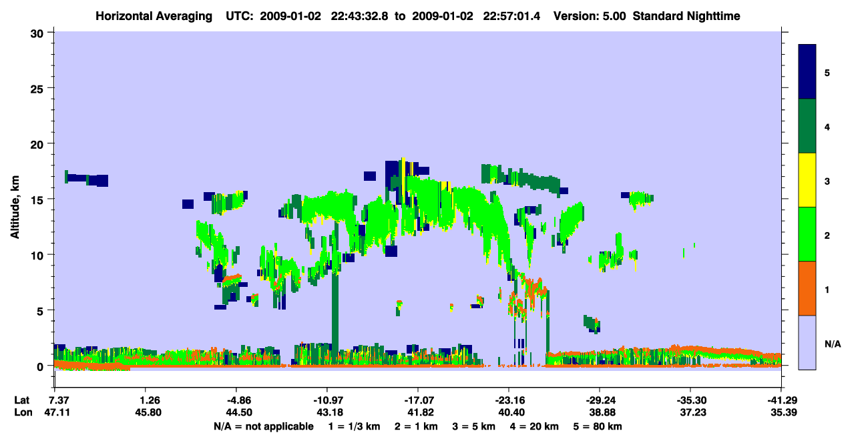
Task: Click the 'Lat' row label
Action: click(22, 400)
